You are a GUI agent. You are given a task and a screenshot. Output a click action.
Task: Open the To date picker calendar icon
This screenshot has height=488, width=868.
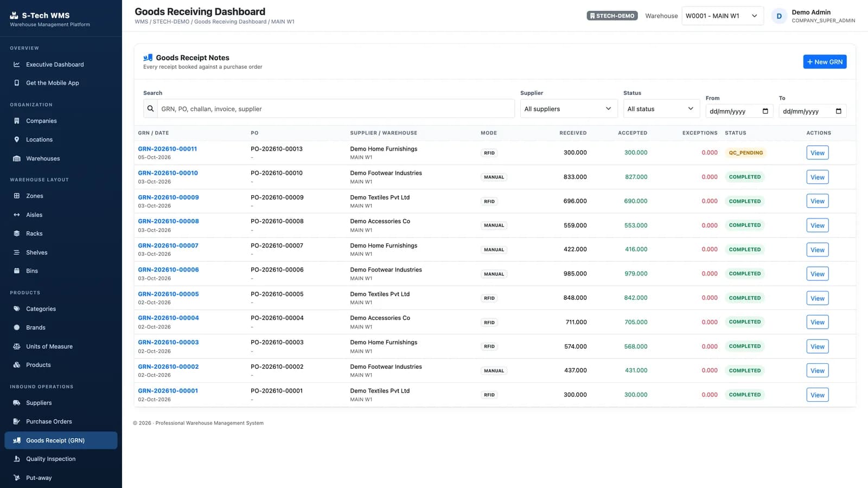(x=839, y=111)
